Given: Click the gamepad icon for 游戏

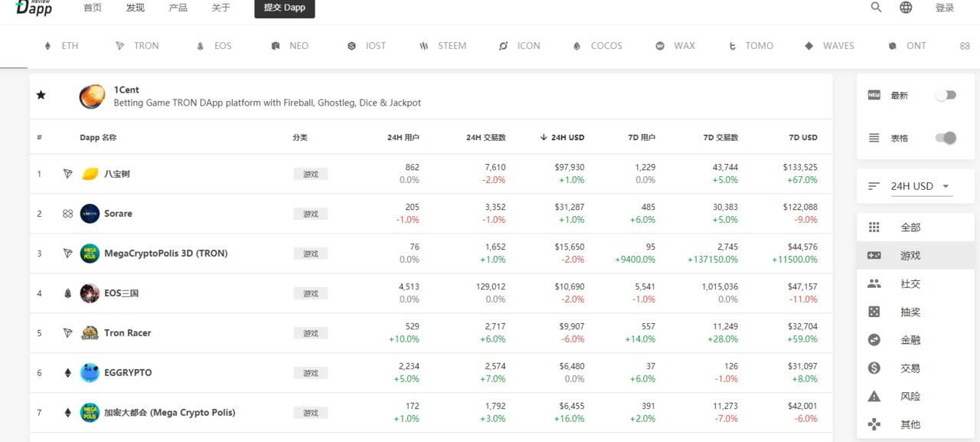Looking at the screenshot, I should pos(874,256).
